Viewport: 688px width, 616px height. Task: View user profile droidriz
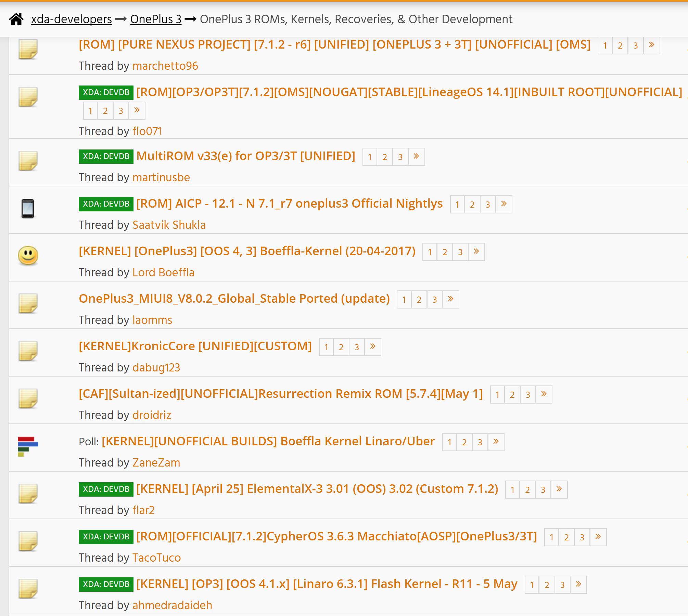(152, 415)
